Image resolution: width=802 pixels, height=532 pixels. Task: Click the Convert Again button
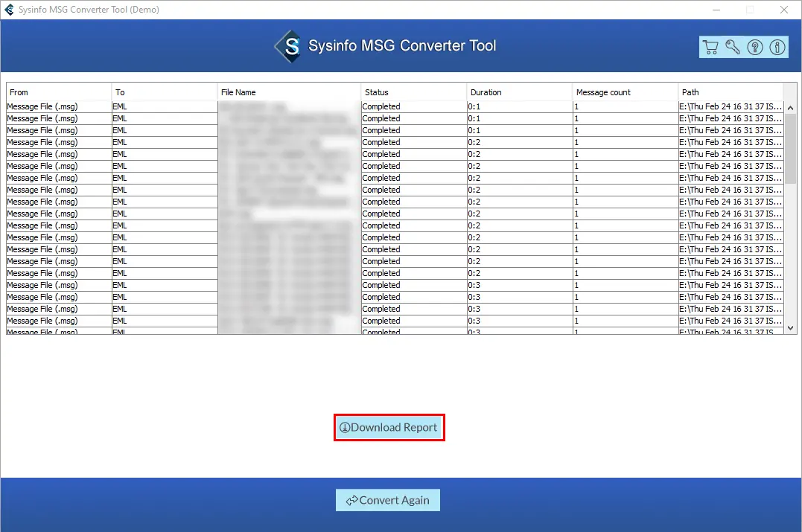[388, 500]
